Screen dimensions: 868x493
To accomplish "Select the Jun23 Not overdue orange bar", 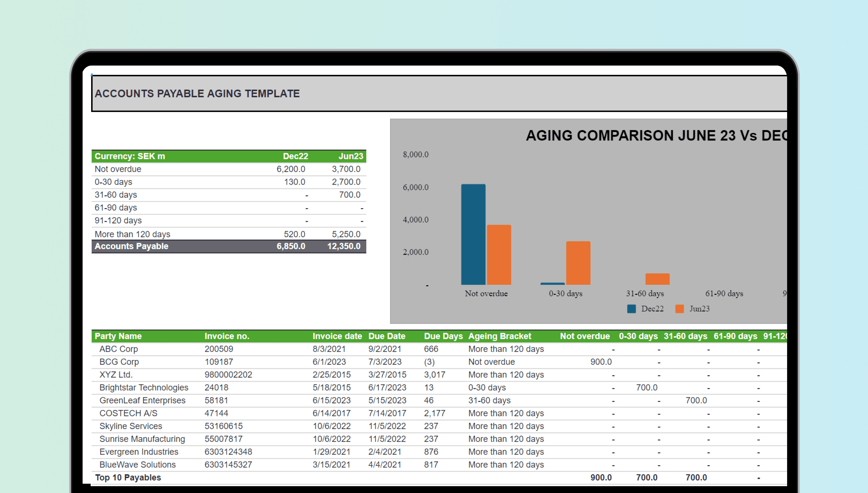I will click(499, 255).
